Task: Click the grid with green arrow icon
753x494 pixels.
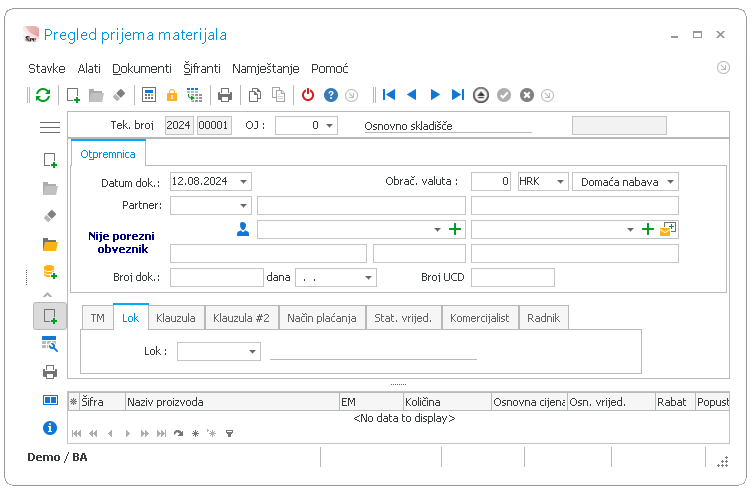Action: (194, 95)
